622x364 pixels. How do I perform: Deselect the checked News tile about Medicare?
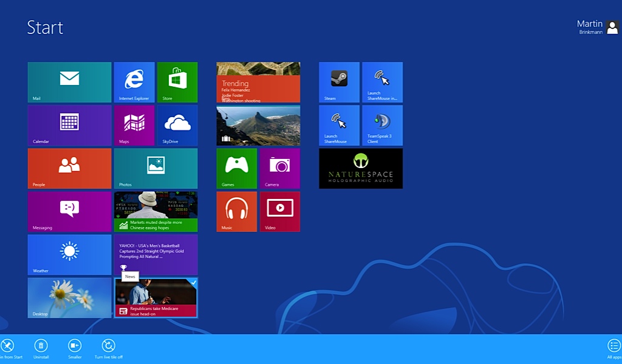coord(156,298)
